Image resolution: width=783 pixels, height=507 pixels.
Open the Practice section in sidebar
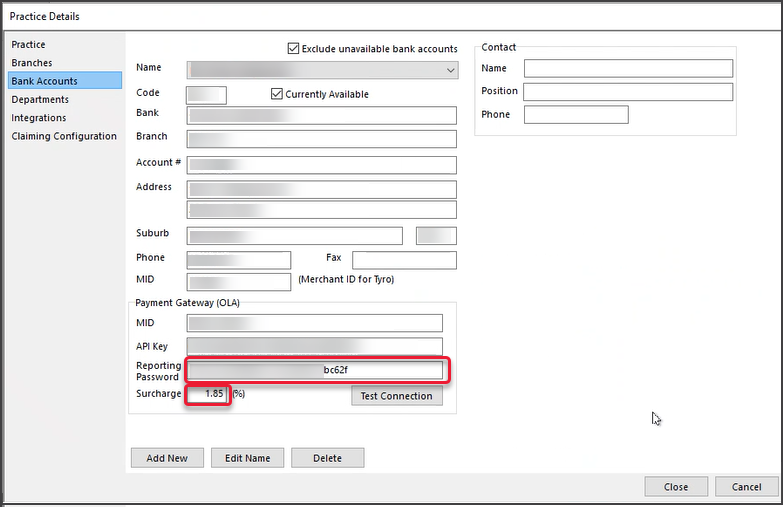[28, 44]
